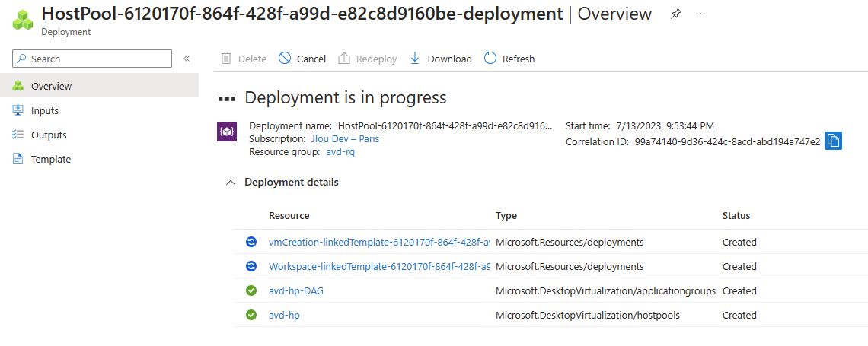Click the Created status of Workspace-linkedTemplate row

(739, 266)
